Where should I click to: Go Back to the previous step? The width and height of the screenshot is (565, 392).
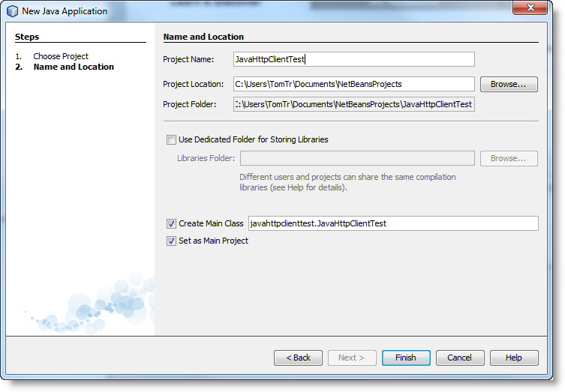[x=298, y=358]
